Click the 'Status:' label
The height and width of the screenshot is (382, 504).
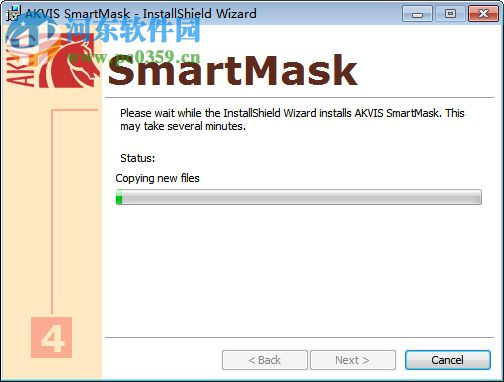click(x=138, y=158)
